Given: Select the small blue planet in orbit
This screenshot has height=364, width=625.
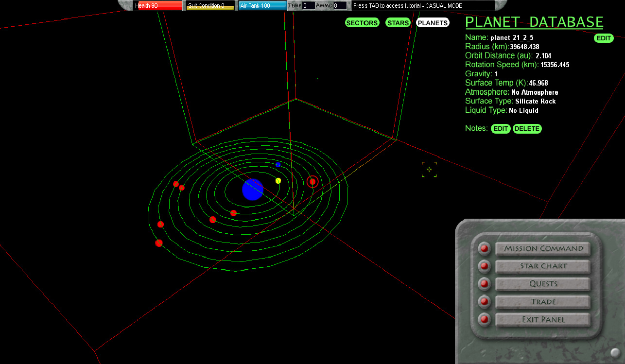Looking at the screenshot, I should point(278,165).
